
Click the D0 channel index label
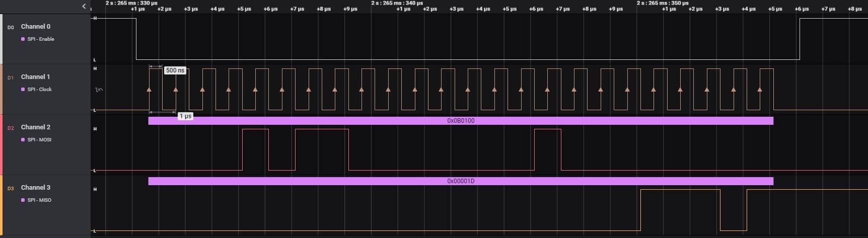[x=11, y=27]
